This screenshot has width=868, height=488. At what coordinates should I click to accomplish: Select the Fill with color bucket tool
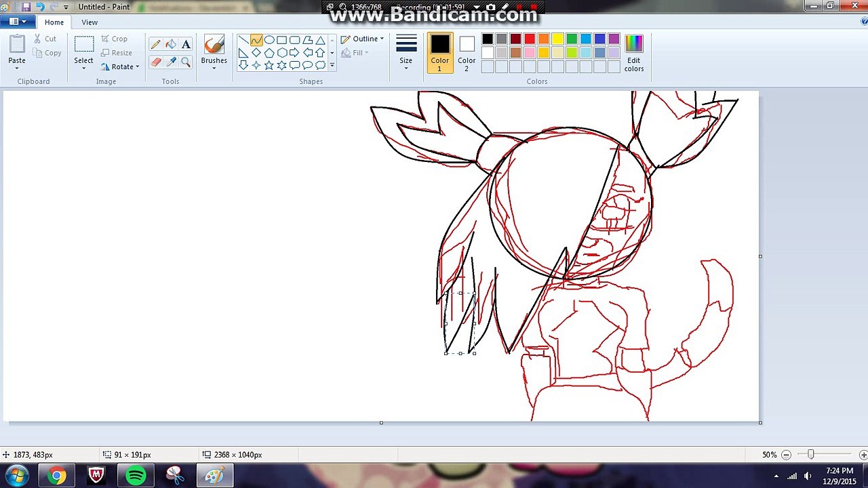point(171,45)
